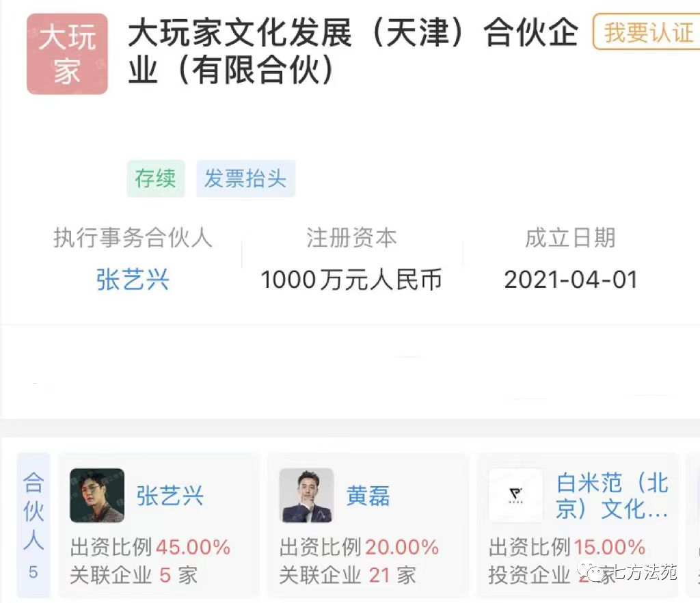Screen dimensions: 700x603
Task: View 张艺兴 关联企业 5 家
Action: point(134,575)
